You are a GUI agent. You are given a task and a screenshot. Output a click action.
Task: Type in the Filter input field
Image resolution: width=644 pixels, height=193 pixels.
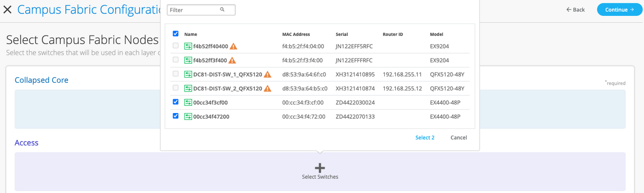click(x=194, y=10)
